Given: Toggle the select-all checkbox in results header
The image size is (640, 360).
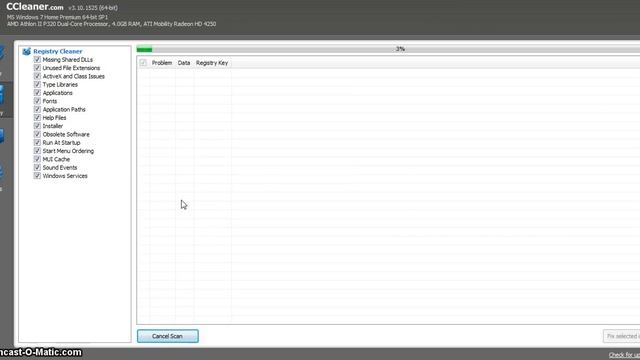Looking at the screenshot, I should pyautogui.click(x=143, y=63).
